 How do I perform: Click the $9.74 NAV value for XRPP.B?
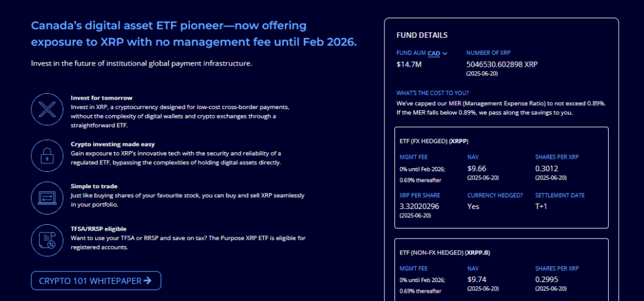[477, 280]
